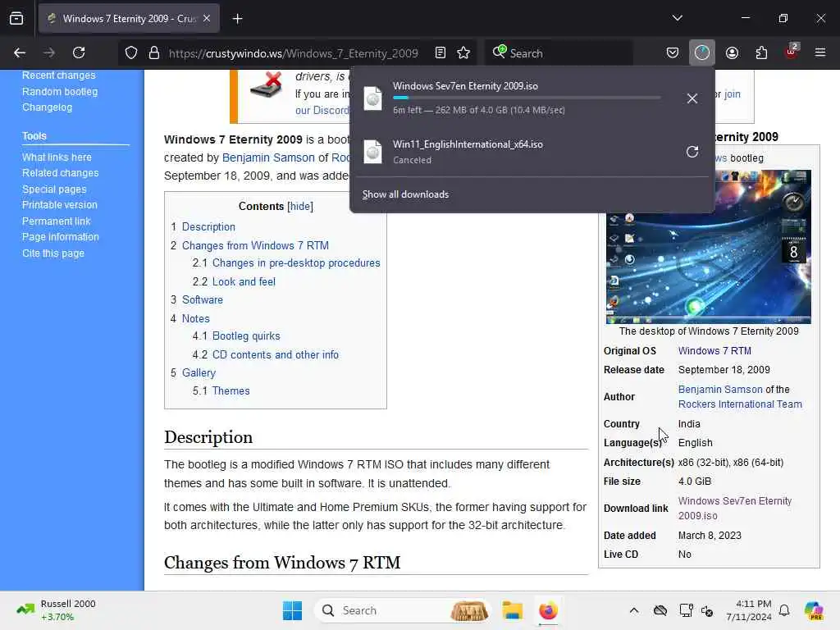Image resolution: width=840 pixels, height=630 pixels.
Task: Go to Look and feel section
Action: (x=244, y=282)
